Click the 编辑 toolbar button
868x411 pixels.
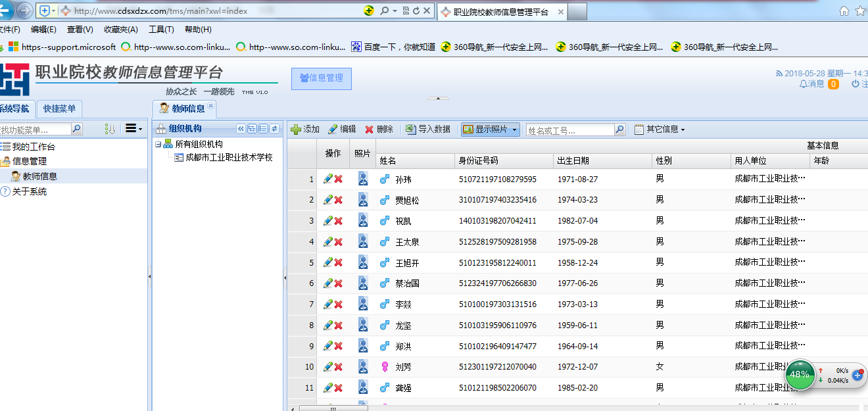(341, 130)
